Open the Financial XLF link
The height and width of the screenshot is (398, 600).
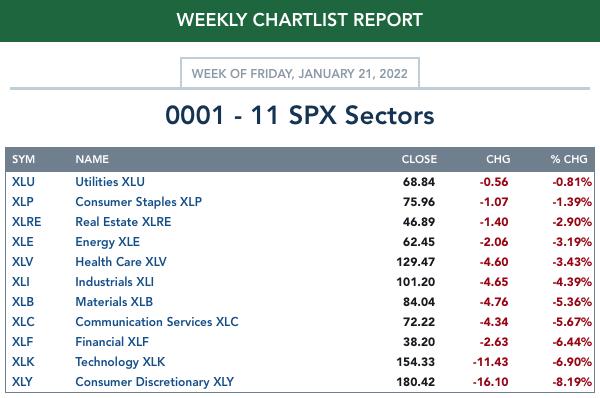112,341
